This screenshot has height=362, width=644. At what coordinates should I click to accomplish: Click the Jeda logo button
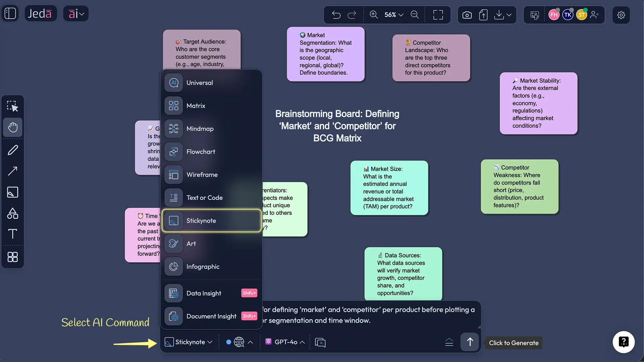click(x=40, y=14)
